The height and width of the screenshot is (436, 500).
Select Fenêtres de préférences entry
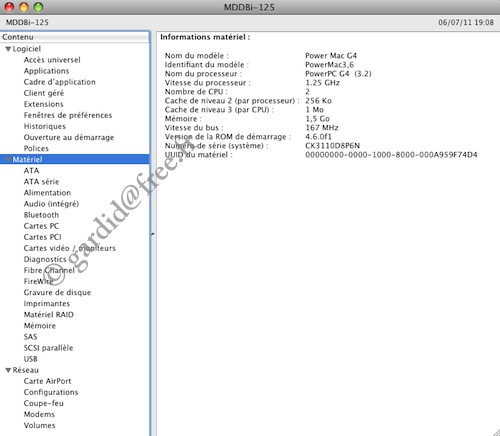click(x=68, y=115)
